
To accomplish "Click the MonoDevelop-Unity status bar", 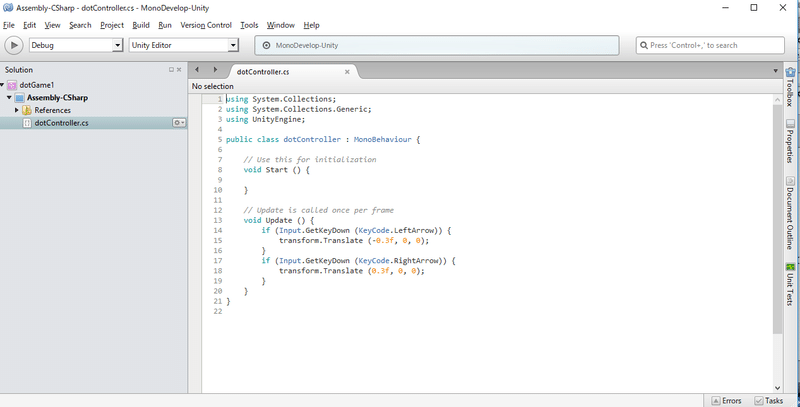I will pyautogui.click(x=437, y=45).
